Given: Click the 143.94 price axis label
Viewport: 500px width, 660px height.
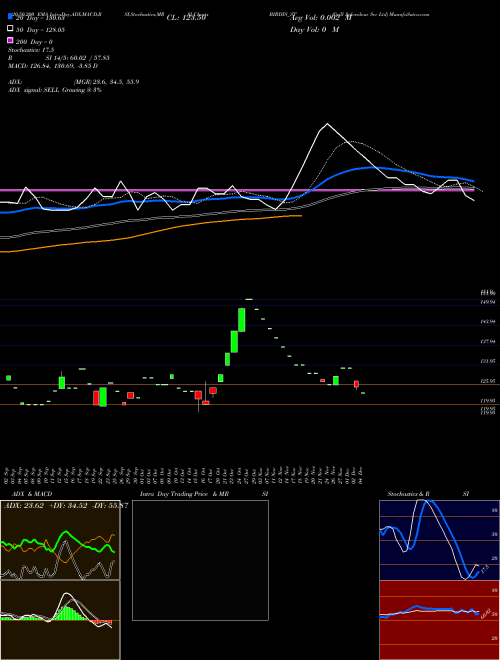Looking at the screenshot, I should click(488, 322).
